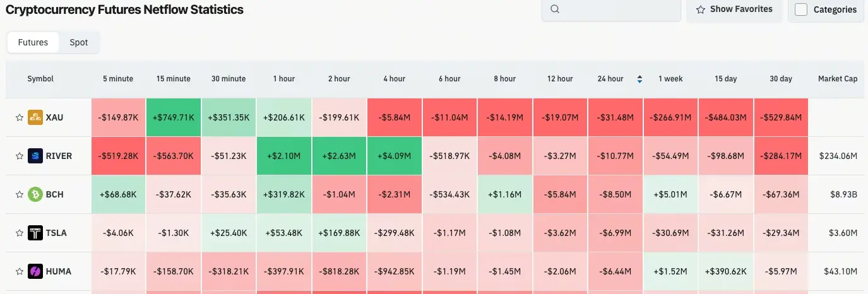Open the HUMA symbol link
The image size is (868, 294).
click(x=58, y=271)
